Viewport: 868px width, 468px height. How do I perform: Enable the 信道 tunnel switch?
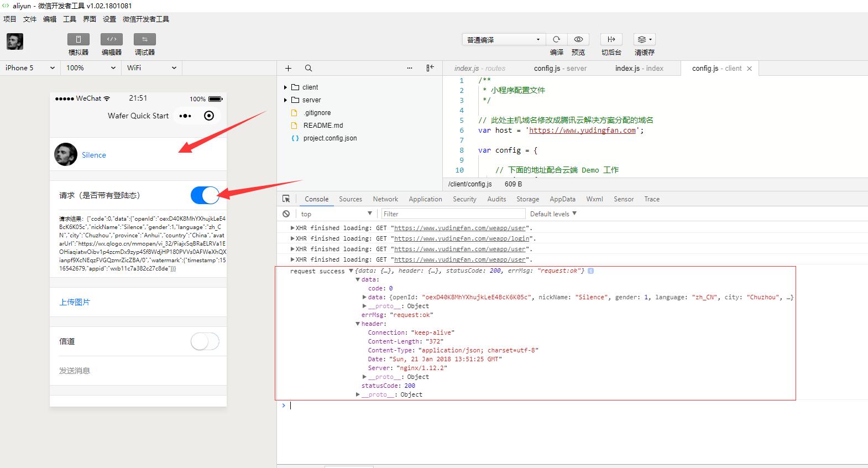pos(205,341)
